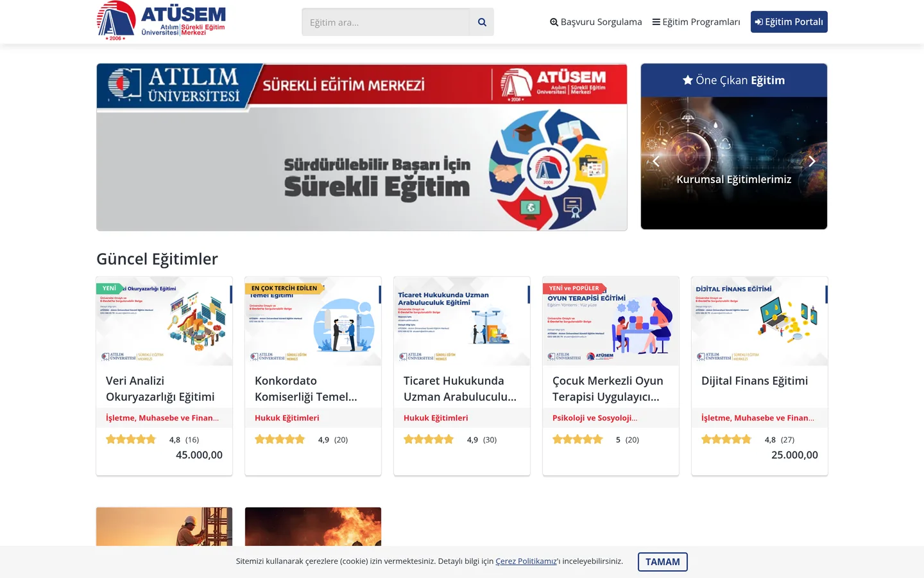Viewport: 924px width, 578px height.
Task: Click Veri Analizi Okuryazarlığı Eğitimi title
Action: coord(160,389)
